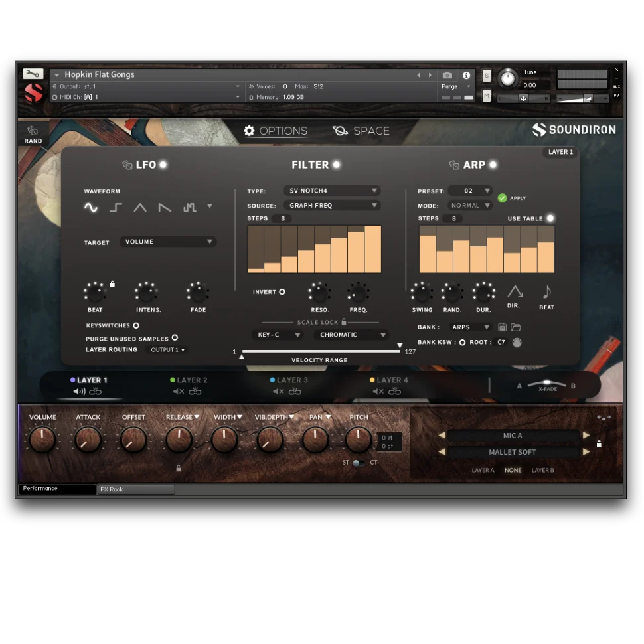This screenshot has height=644, width=644.
Task: Flip the ST/CT pitch switch
Action: point(358,463)
